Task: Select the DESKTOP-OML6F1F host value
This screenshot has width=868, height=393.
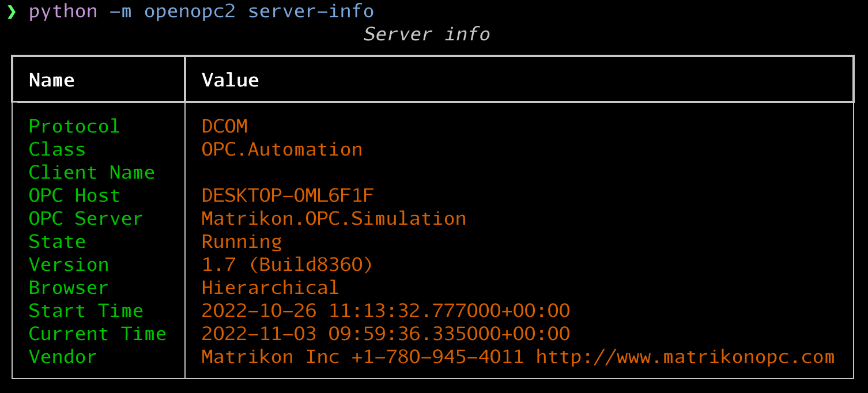Action: pos(287,195)
